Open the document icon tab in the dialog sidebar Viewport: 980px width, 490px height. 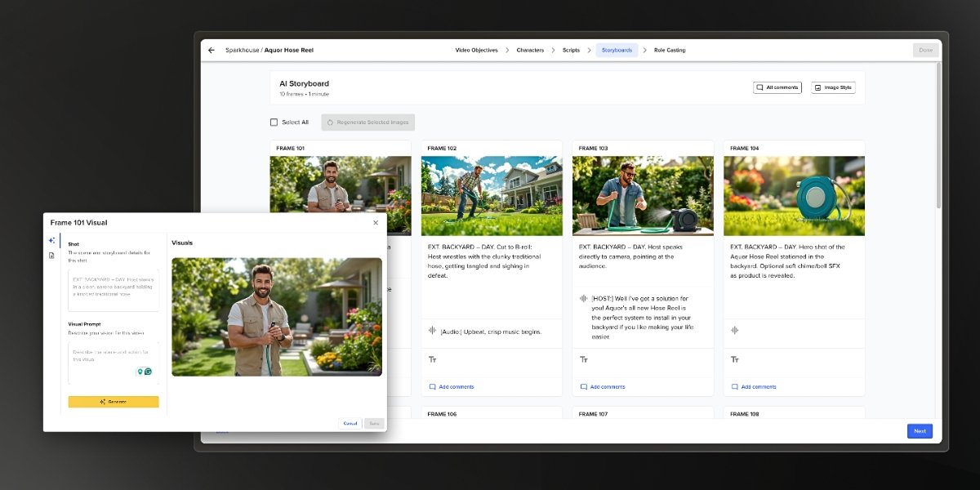pyautogui.click(x=51, y=256)
